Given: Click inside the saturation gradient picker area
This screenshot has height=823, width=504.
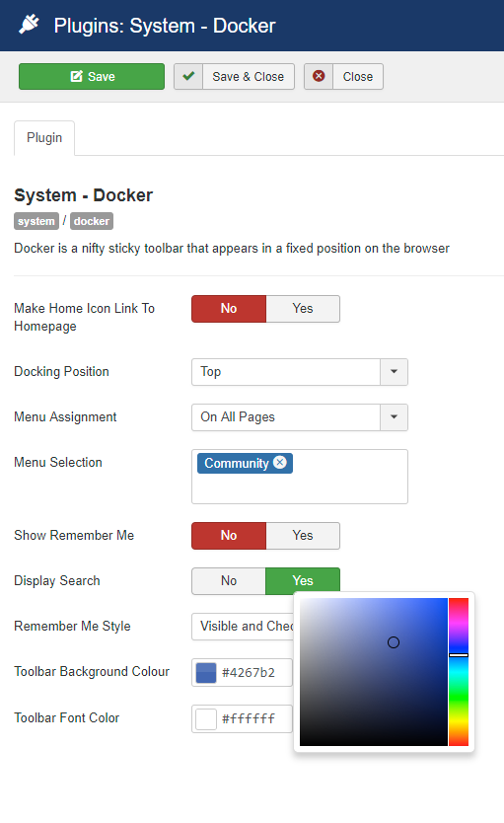Looking at the screenshot, I should 374,672.
